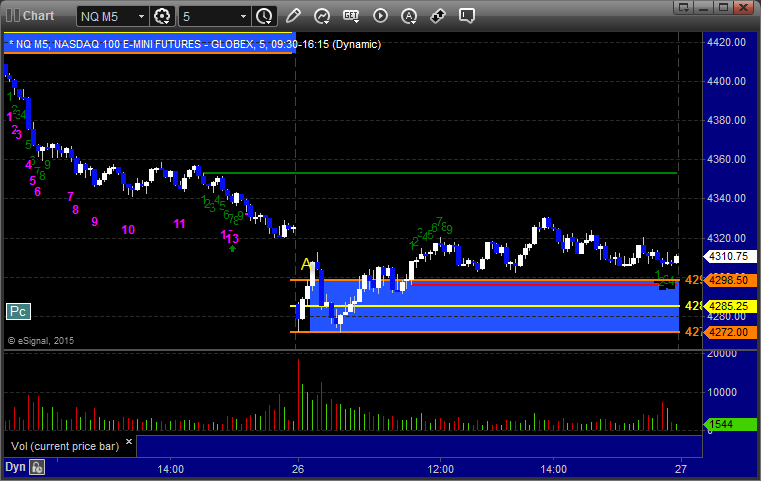This screenshot has width=761, height=481.
Task: Select the green up-arrow below 13
Action: pos(232,249)
